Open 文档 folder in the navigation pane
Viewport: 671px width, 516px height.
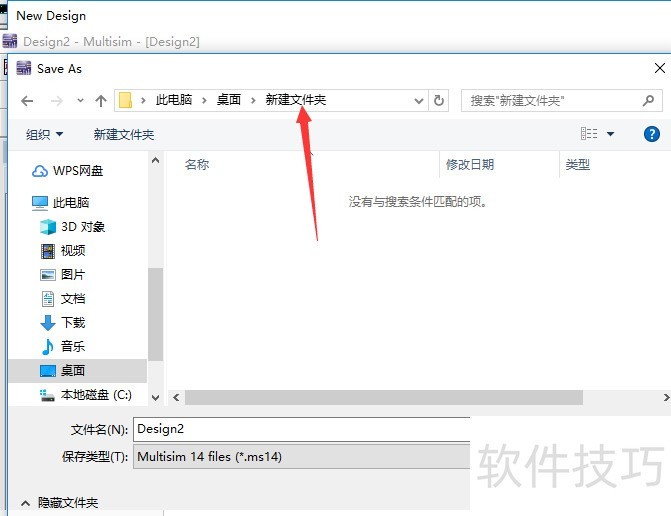pyautogui.click(x=73, y=299)
